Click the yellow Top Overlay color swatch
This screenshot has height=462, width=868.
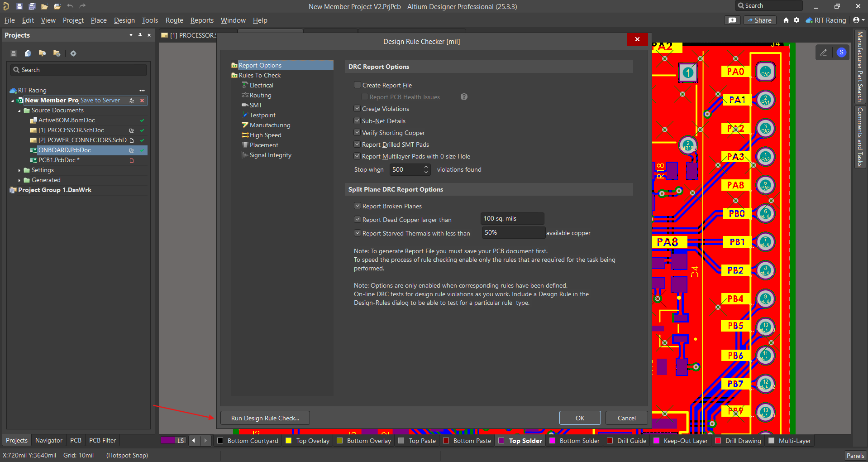[x=289, y=441]
